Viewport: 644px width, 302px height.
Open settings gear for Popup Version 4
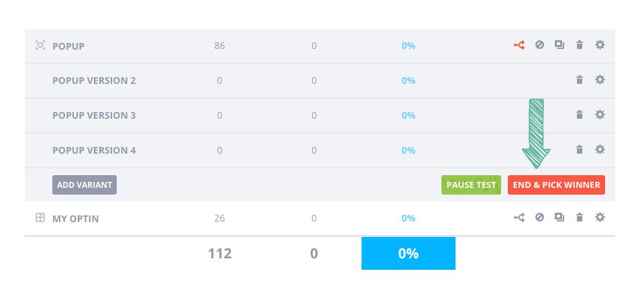(x=600, y=150)
